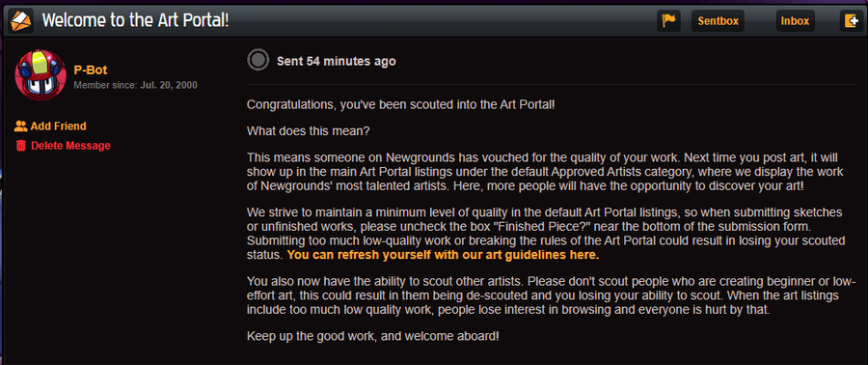Viewport: 868px width, 365px height.
Task: Flag this message with the flag icon
Action: [x=669, y=21]
